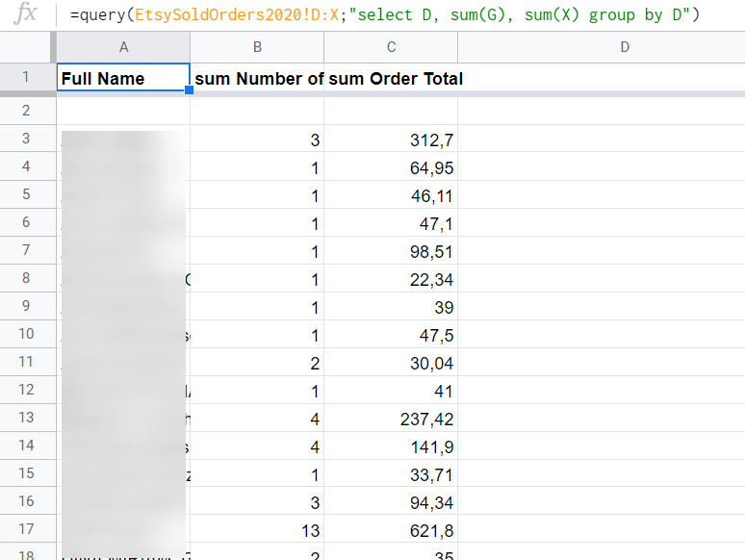Select row 4 header

coord(26,166)
